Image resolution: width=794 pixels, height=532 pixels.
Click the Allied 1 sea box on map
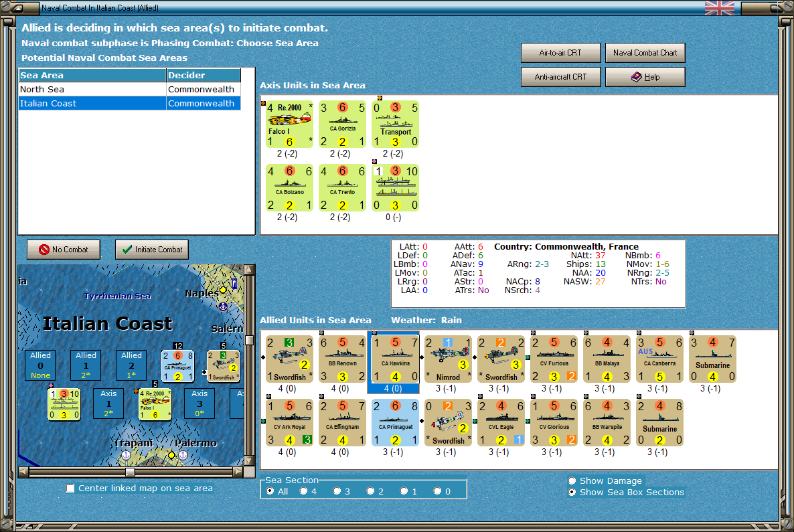point(86,365)
